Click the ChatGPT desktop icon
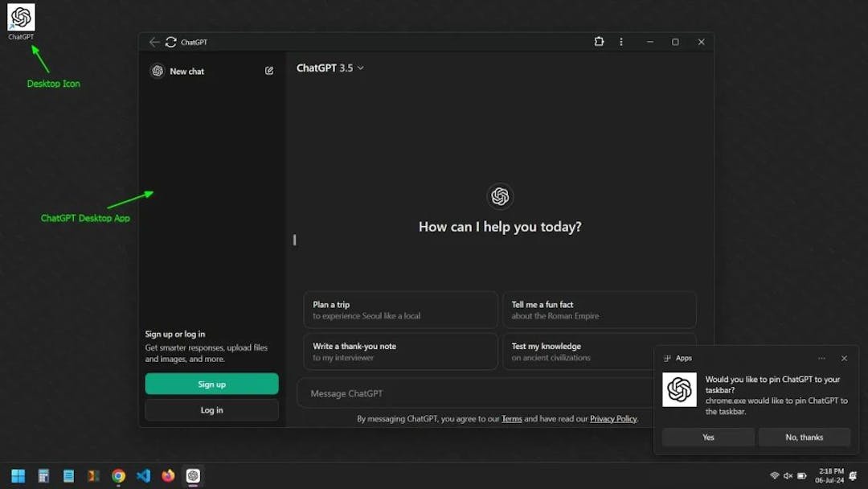868x489 pixels. point(20,18)
